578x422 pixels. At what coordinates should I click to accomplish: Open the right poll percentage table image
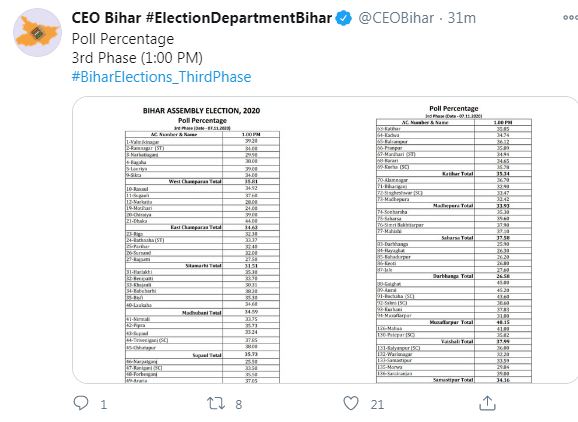[454, 243]
